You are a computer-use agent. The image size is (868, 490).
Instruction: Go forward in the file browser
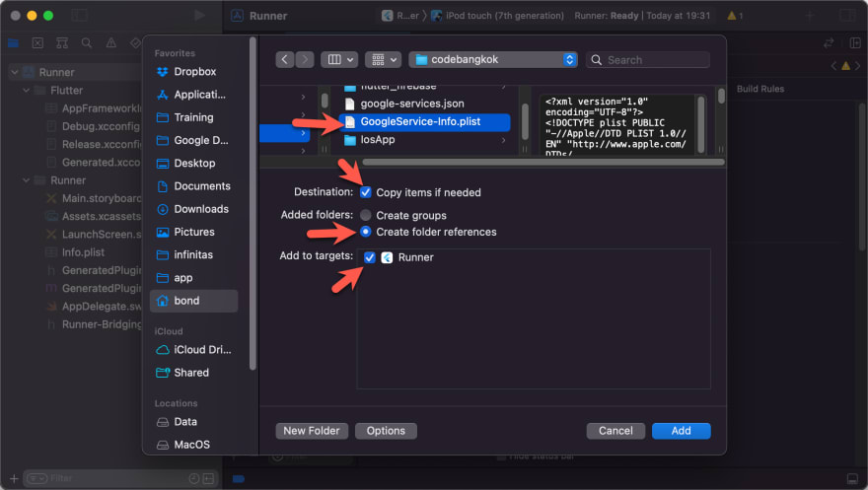305,60
